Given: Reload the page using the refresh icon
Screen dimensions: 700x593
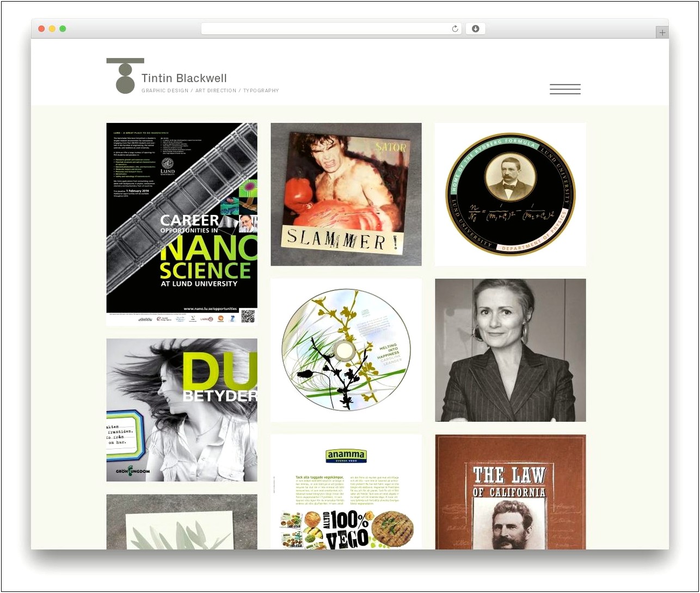Looking at the screenshot, I should pyautogui.click(x=455, y=29).
